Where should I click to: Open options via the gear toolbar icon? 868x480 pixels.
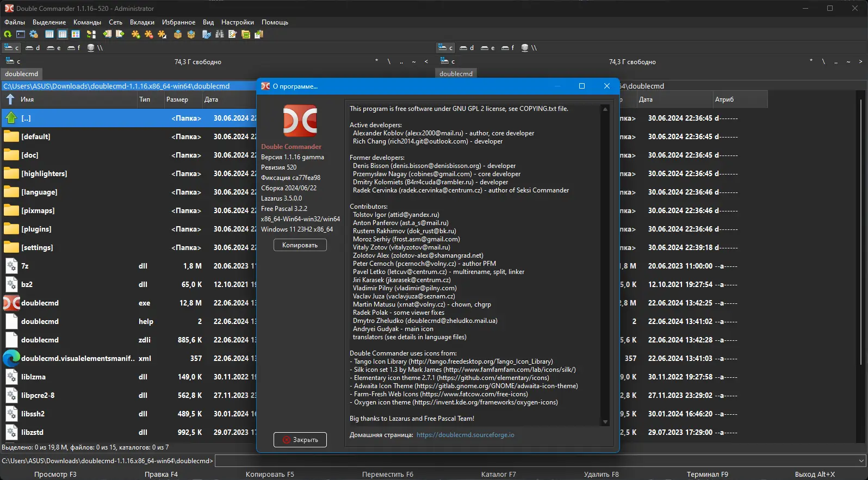tap(34, 34)
